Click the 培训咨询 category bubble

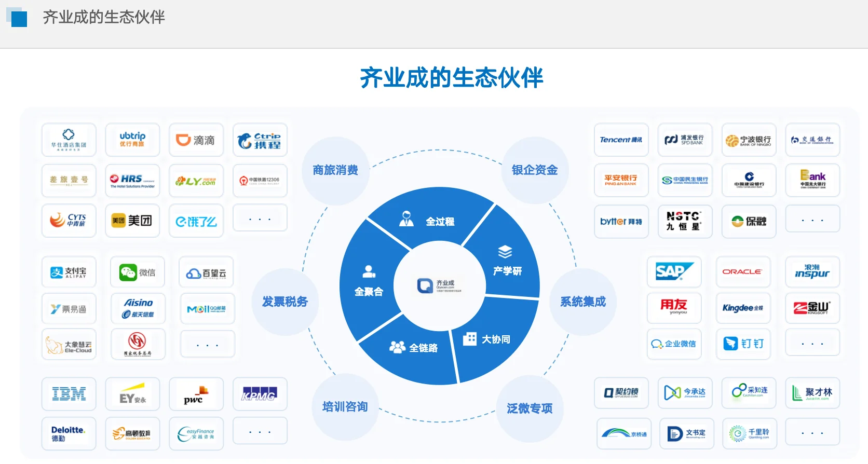click(x=345, y=407)
